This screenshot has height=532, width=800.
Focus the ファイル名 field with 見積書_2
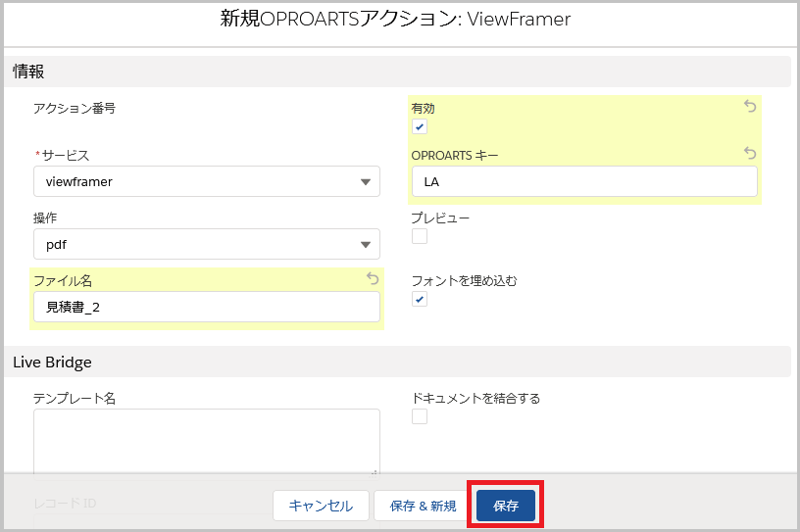(206, 307)
